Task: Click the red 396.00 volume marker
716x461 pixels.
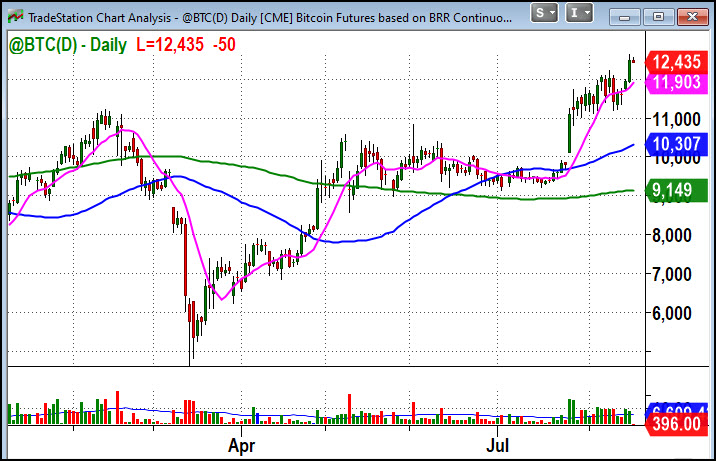Action: tap(676, 424)
